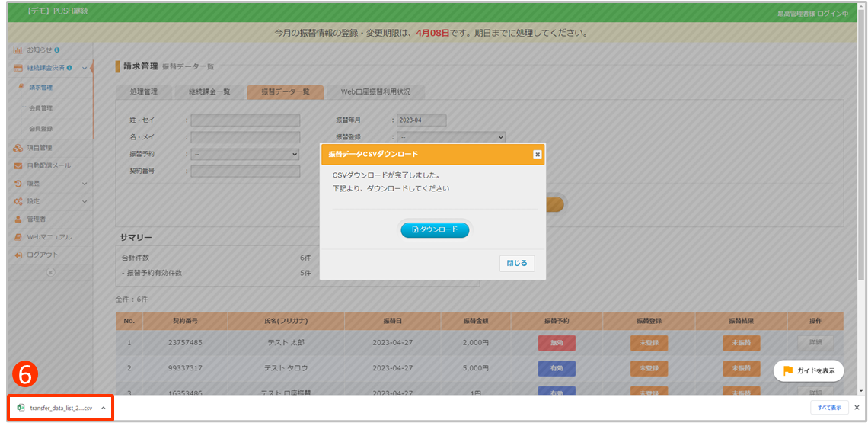Image resolution: width=868 pixels, height=423 pixels.
Task: Expand the 履歴 sidebar menu
Action: click(x=85, y=184)
